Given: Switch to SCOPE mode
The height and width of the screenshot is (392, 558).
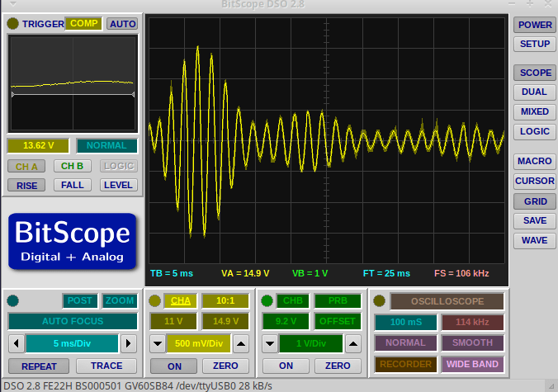Looking at the screenshot, I should point(535,73).
